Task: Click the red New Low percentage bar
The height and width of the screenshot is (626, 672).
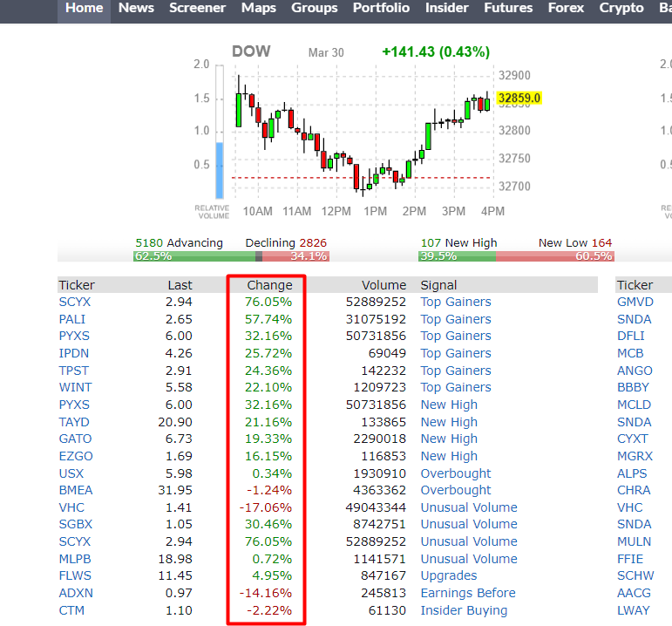Action: click(555, 256)
